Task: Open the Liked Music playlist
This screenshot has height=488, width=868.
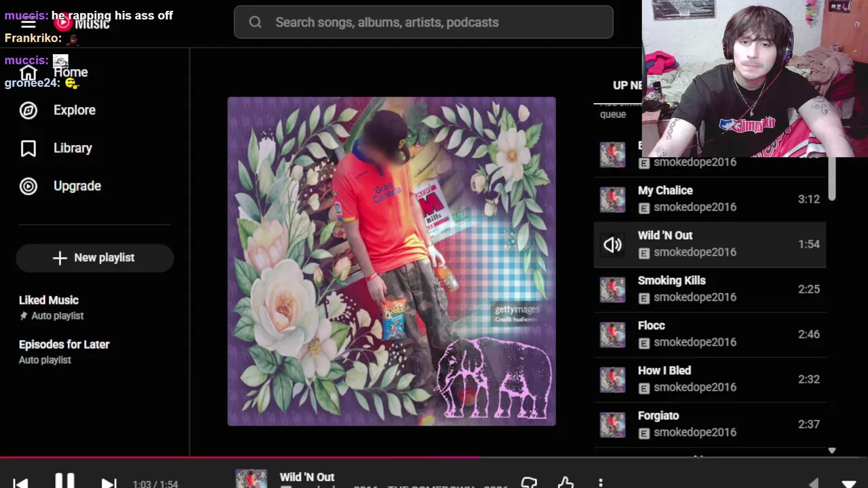Action: tap(95, 307)
